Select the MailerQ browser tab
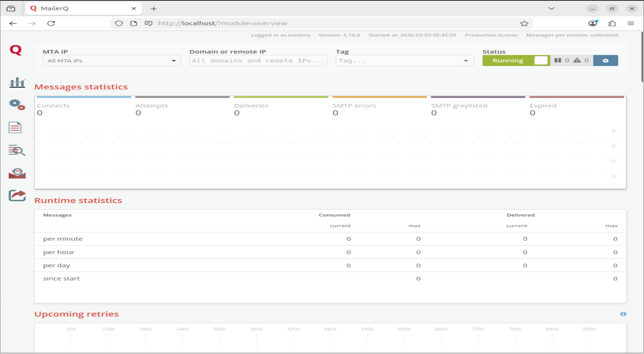This screenshot has width=644, height=354. tap(83, 8)
